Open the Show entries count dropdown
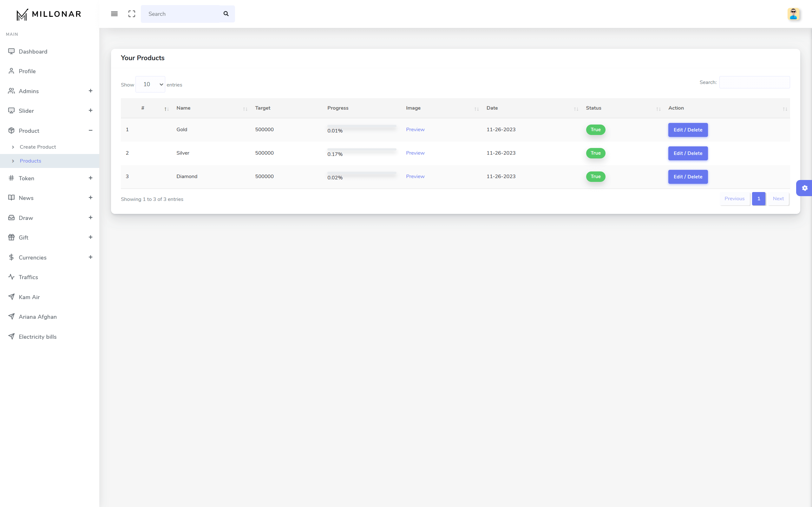Image resolution: width=812 pixels, height=507 pixels. tap(150, 85)
